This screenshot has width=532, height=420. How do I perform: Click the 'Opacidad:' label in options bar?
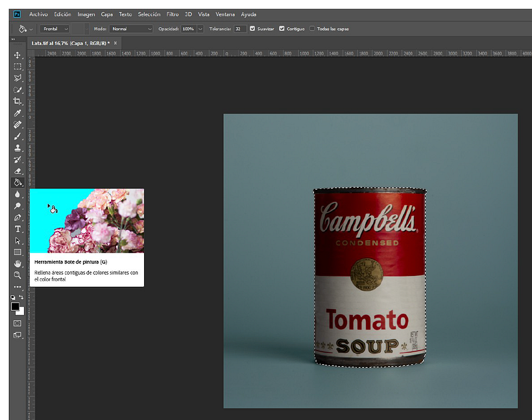click(x=169, y=29)
